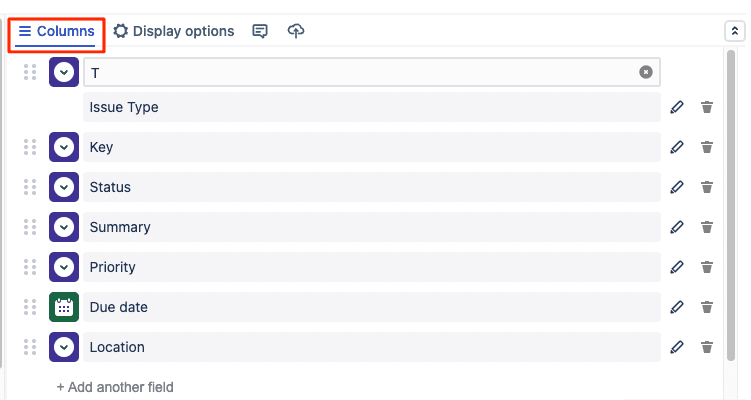Viewport: 751px width, 400px height.
Task: Grab the drag handle for Key row
Action: (30, 147)
